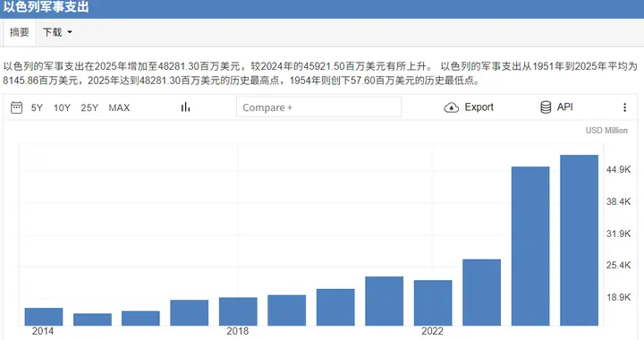This screenshot has height=340, width=644.
Task: Click the 2021 bar in chart
Action: 385,301
